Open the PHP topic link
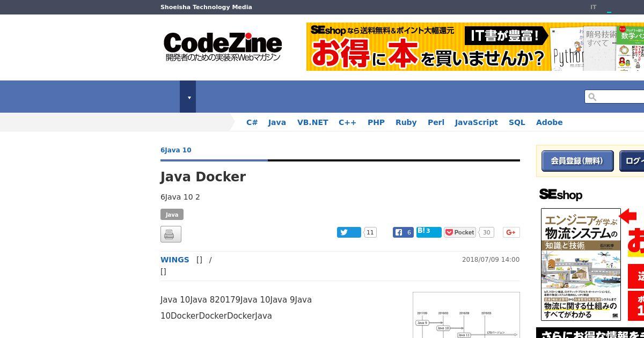 point(376,122)
